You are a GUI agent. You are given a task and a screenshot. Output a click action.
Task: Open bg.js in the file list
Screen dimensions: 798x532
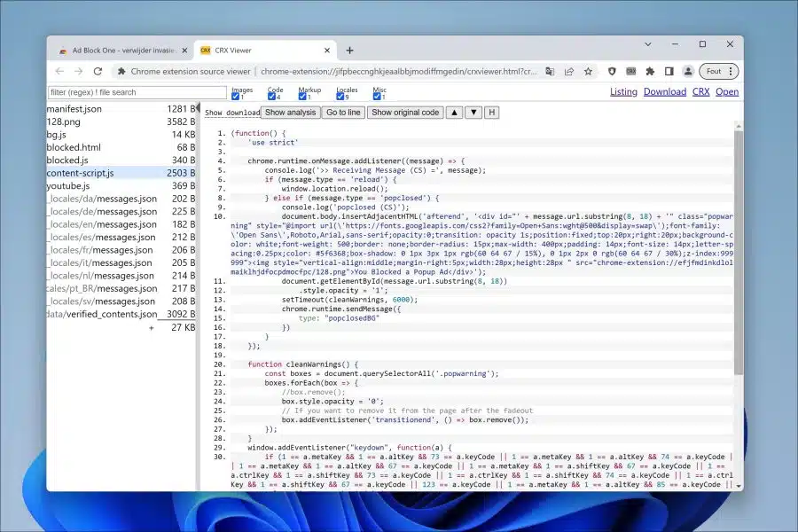(x=121, y=135)
